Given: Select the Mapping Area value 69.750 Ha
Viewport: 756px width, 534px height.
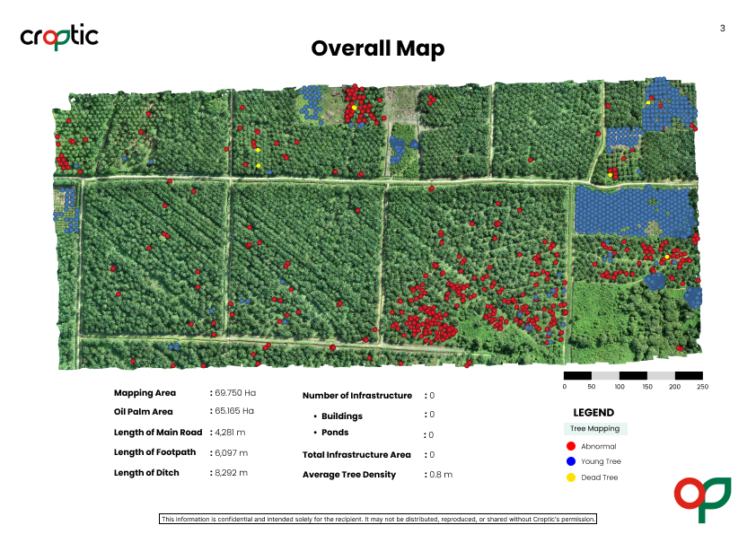Looking at the screenshot, I should pyautogui.click(x=234, y=393).
